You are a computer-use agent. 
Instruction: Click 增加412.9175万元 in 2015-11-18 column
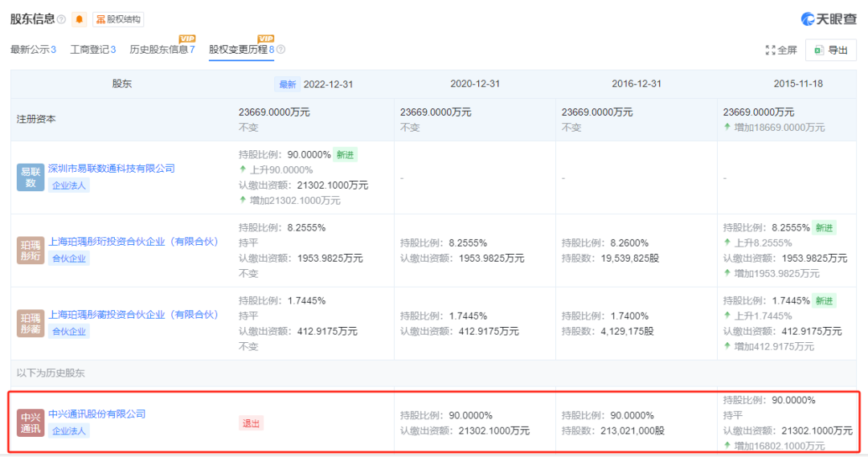coord(768,346)
